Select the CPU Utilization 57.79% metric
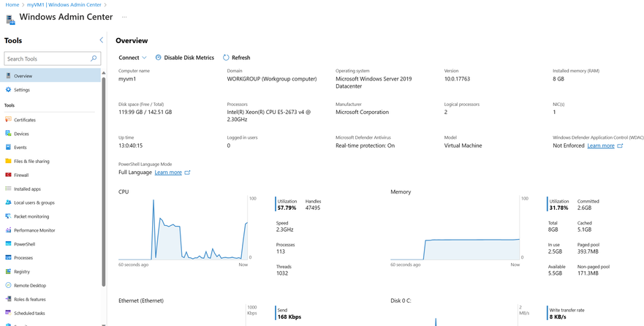Screen dimensions: 644x326 click(287, 205)
